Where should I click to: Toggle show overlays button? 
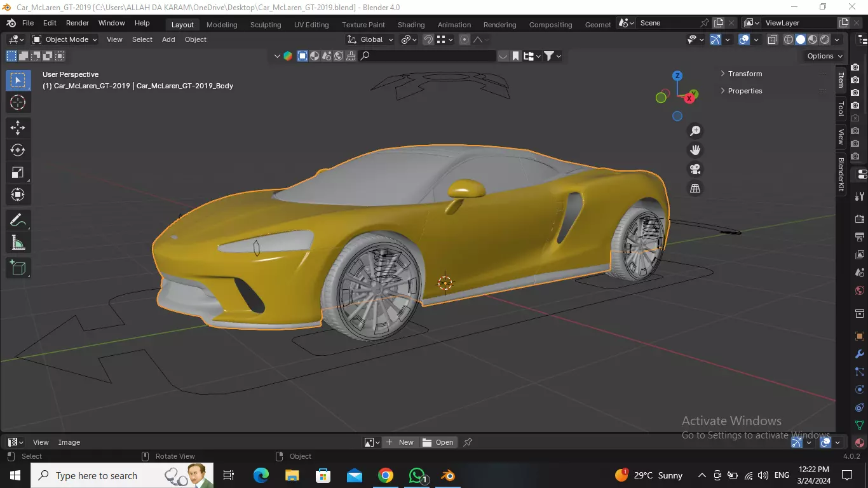click(x=744, y=39)
